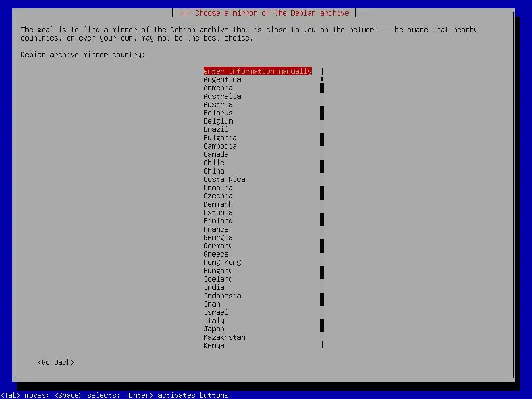Viewport: 532px width, 399px height.
Task: Choose Hungary from the list
Action: coord(218,270)
